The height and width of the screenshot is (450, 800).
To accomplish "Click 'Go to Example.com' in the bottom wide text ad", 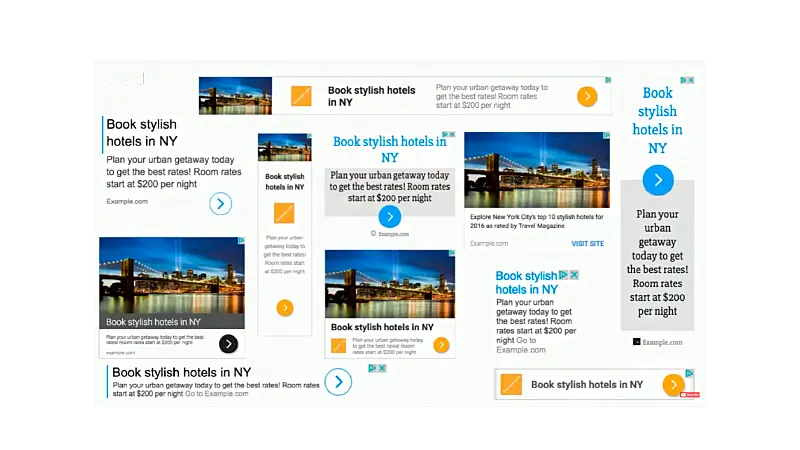I will click(x=216, y=394).
